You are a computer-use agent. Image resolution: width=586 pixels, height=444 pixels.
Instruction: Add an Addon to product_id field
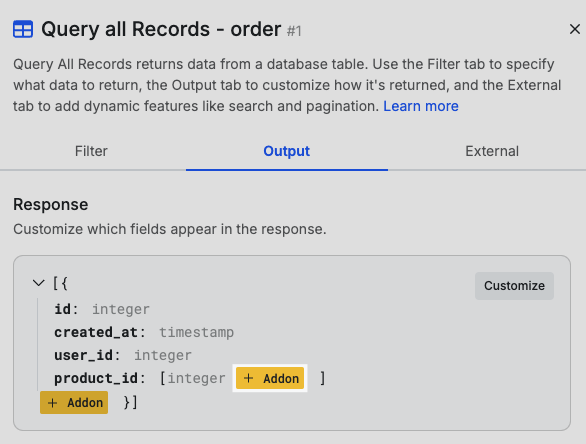click(270, 378)
